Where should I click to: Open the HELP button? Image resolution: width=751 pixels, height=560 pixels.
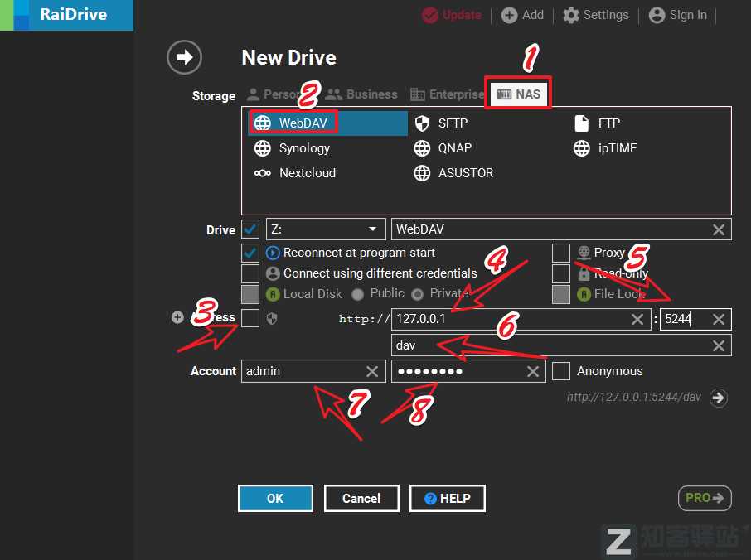coord(447,498)
